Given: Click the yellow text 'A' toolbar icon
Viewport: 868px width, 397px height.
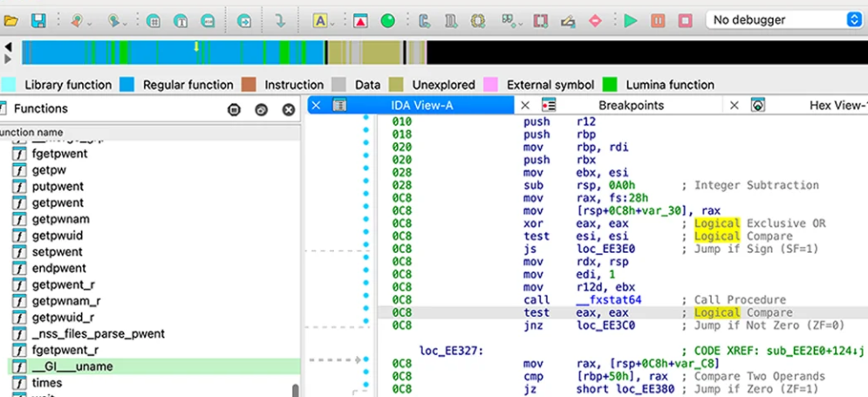Looking at the screenshot, I should pyautogui.click(x=319, y=19).
